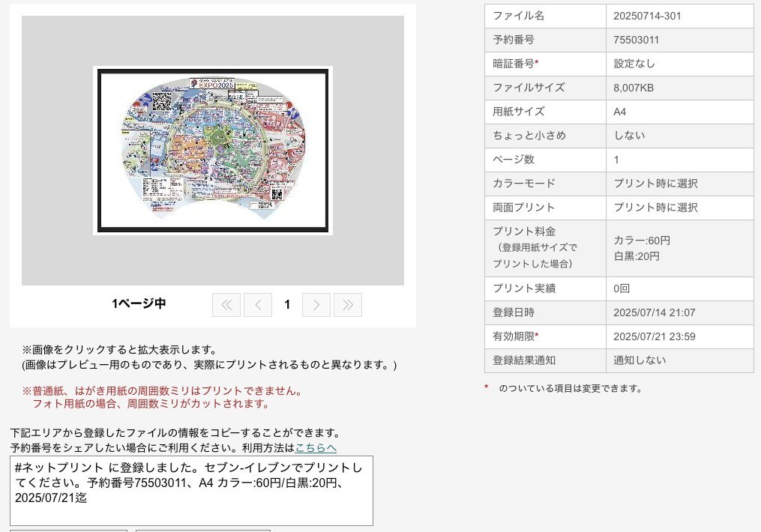
Task: Click the 予約番号 row label
Action: click(514, 40)
